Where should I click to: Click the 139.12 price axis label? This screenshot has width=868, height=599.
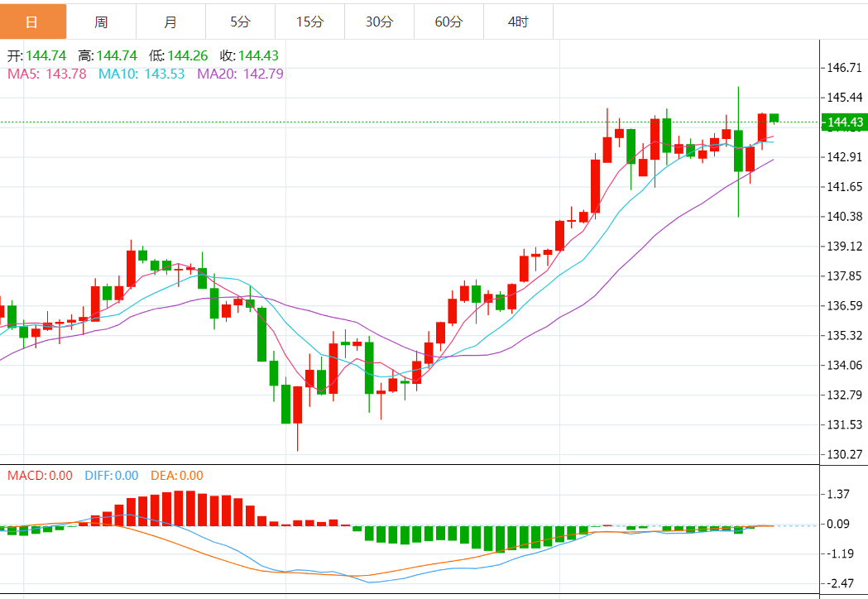[x=844, y=247]
